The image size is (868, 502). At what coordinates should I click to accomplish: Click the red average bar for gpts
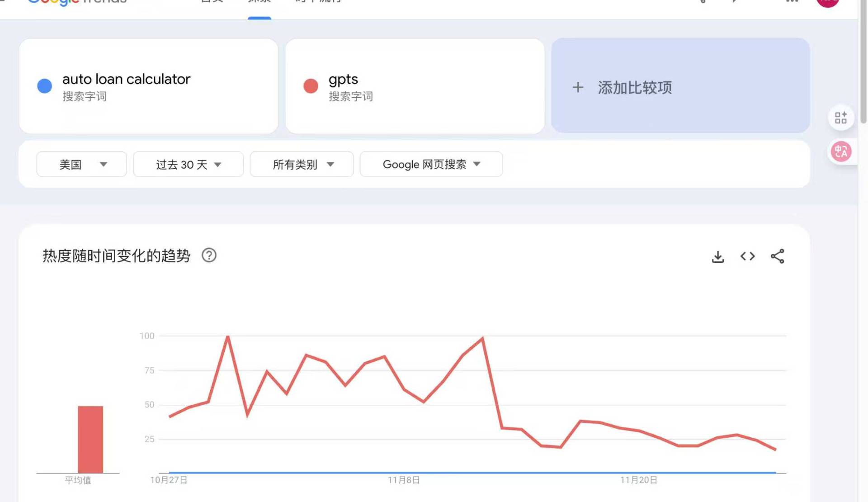click(x=90, y=440)
